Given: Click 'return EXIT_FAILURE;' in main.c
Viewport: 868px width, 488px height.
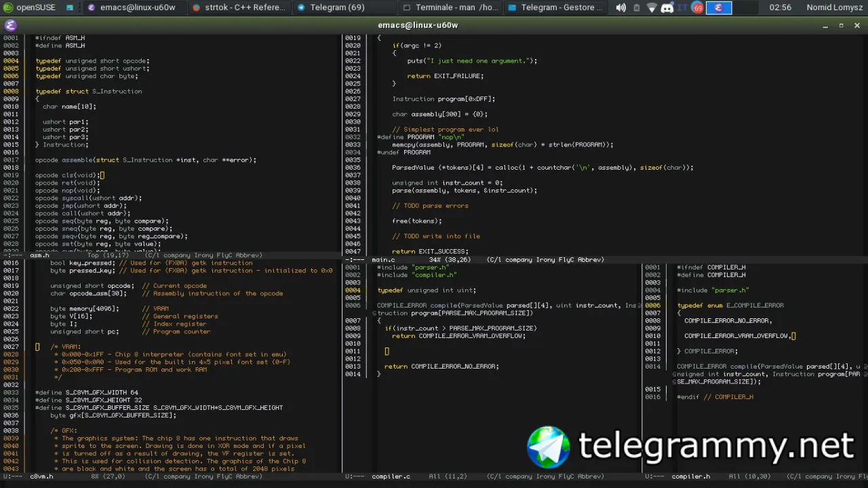Looking at the screenshot, I should click(x=447, y=76).
